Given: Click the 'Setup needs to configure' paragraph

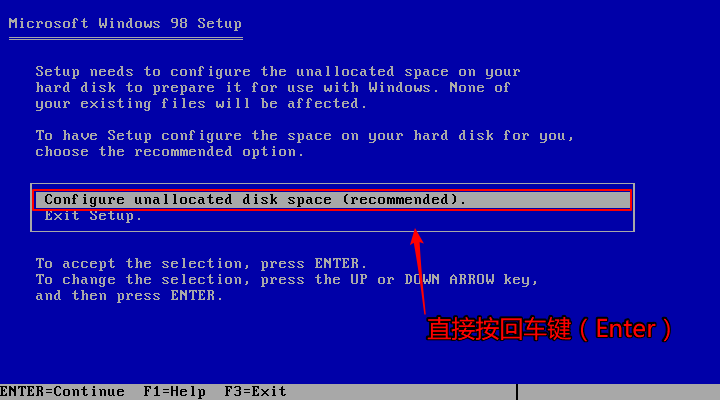Looking at the screenshot, I should (278, 88).
